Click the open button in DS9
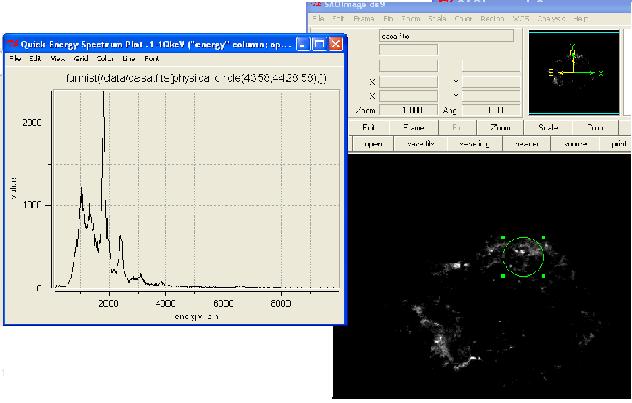 tap(373, 144)
